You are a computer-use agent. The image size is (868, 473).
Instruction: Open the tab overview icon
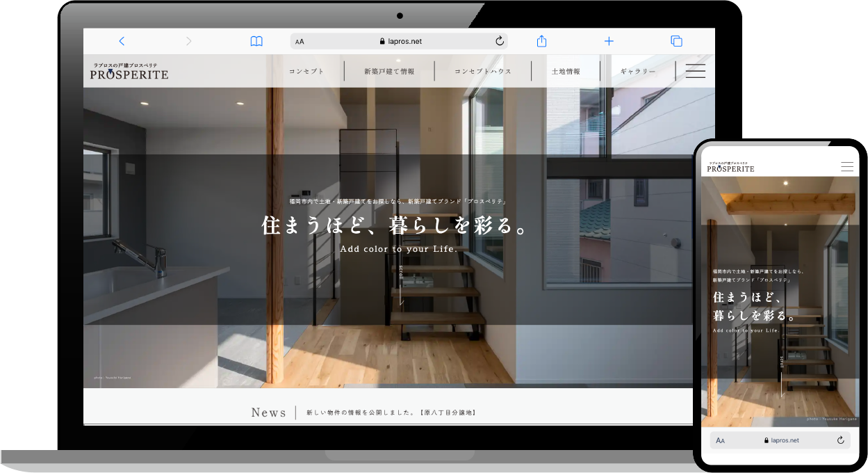coord(676,41)
